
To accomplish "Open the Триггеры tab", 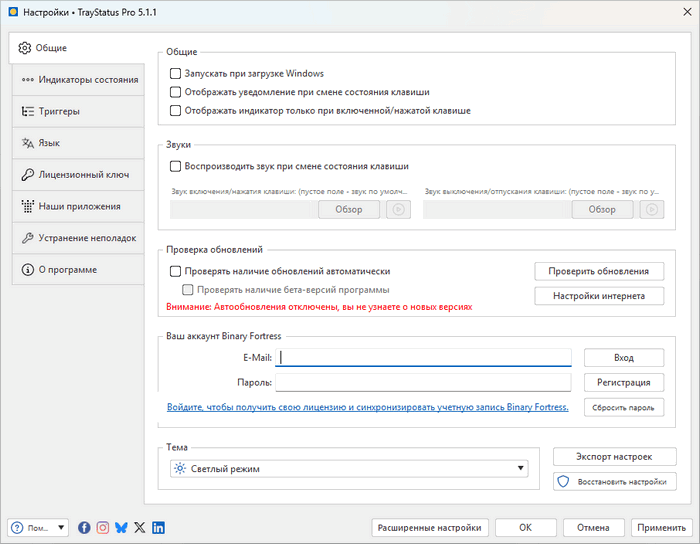I will pyautogui.click(x=78, y=111).
